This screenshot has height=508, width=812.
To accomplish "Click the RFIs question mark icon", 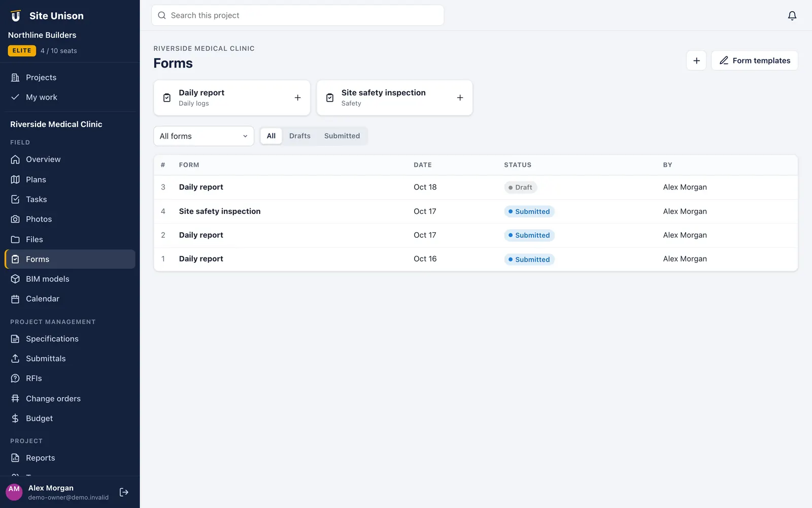I will pyautogui.click(x=15, y=378).
